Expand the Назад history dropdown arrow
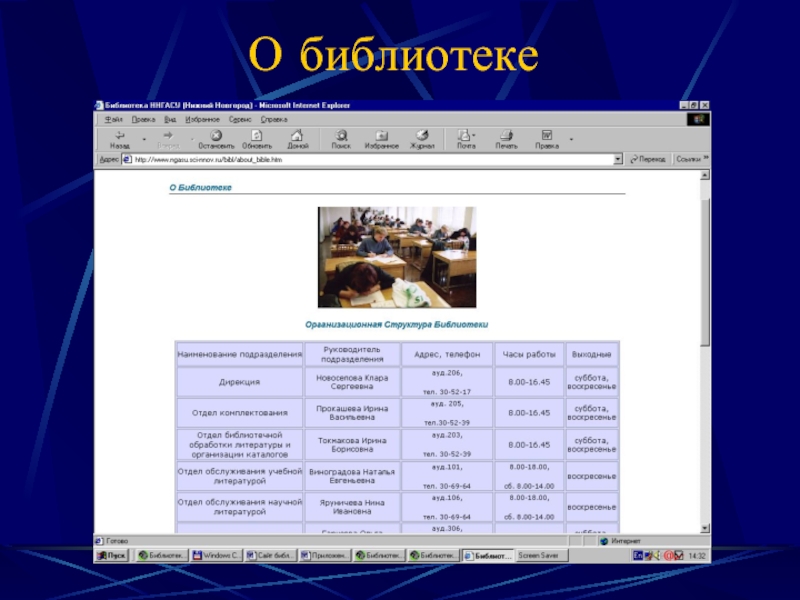800x600 pixels. [144, 139]
